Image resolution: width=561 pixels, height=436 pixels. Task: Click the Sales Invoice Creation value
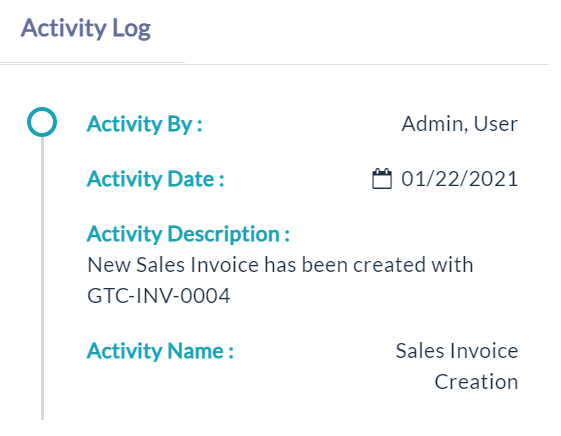457,366
